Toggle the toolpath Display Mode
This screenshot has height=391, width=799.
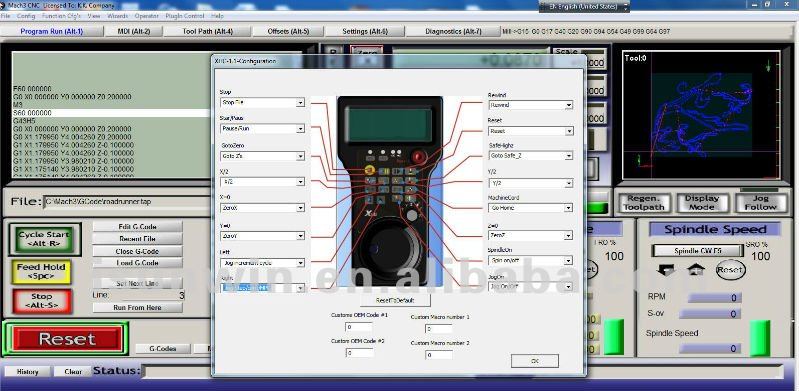click(702, 203)
